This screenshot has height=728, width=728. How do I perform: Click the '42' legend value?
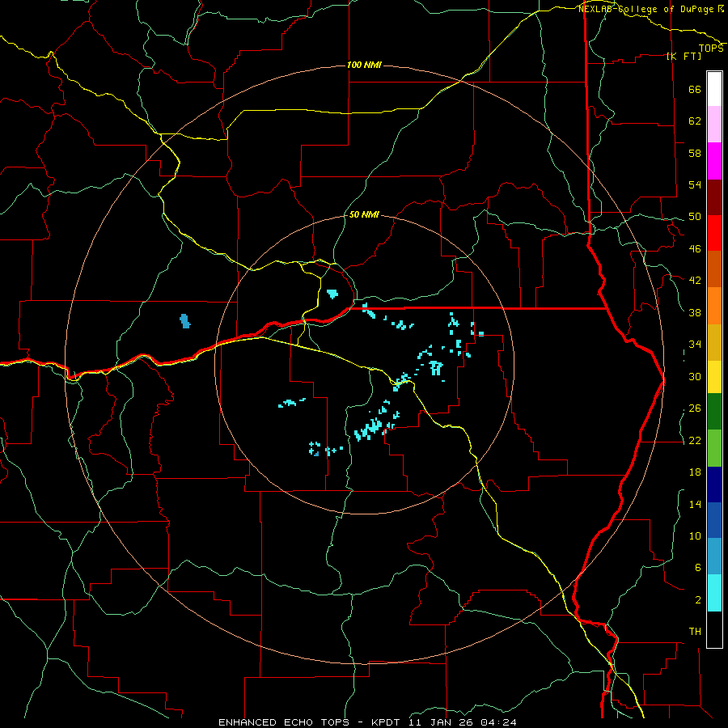pyautogui.click(x=695, y=281)
